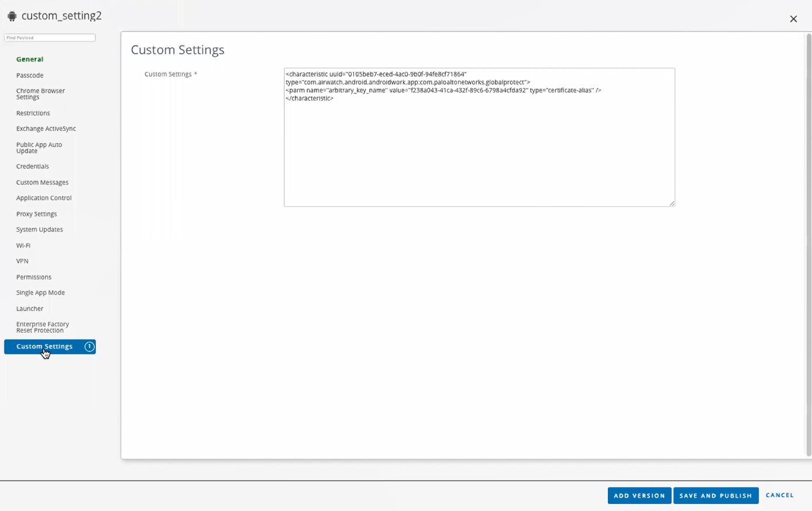
Task: Click the Android robot icon beside profile title
Action: (12, 16)
